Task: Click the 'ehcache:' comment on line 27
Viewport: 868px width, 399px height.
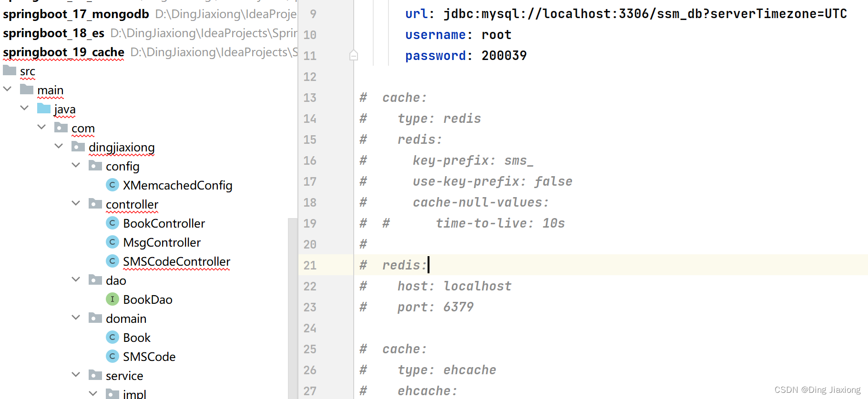Action: pos(427,391)
